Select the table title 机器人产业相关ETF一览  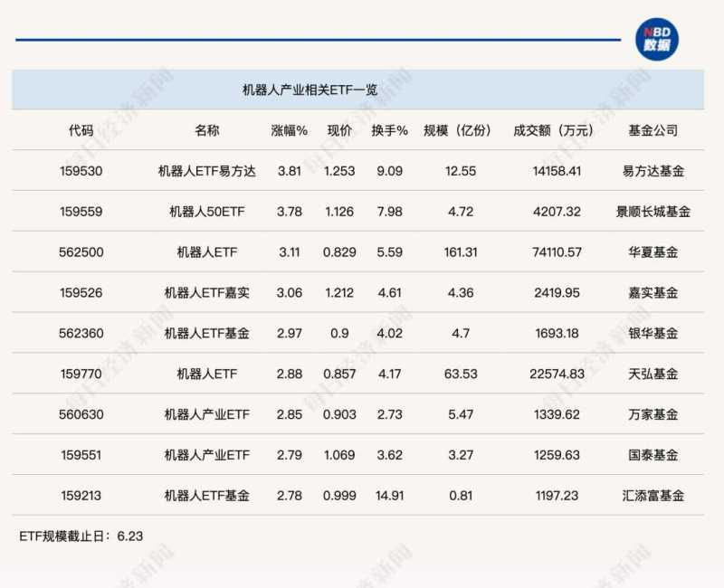pyautogui.click(x=310, y=90)
